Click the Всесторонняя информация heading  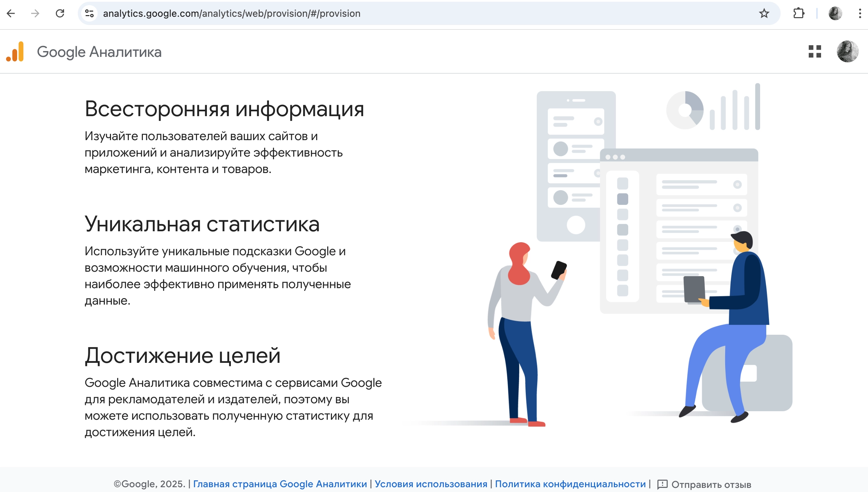point(224,109)
